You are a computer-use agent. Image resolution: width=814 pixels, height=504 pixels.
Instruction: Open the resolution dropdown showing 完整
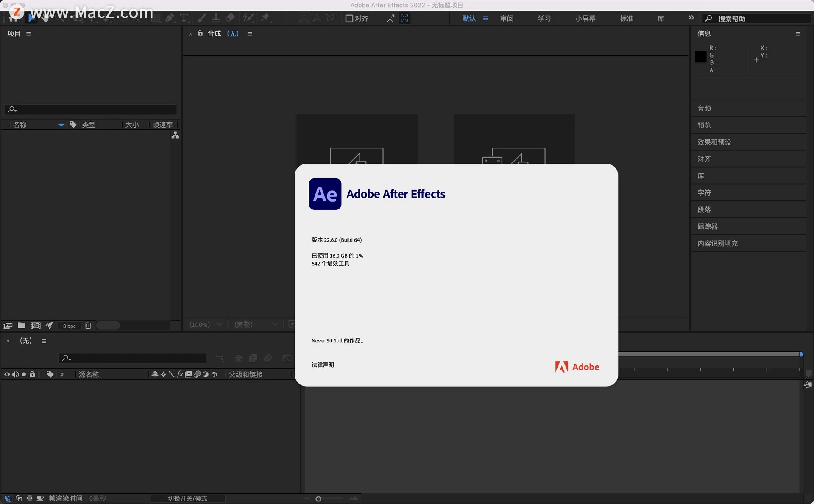(x=255, y=324)
